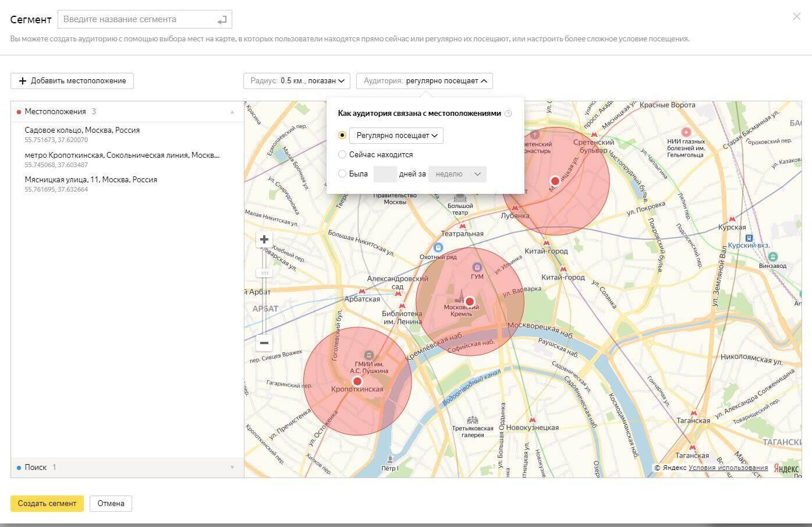Select the "Регулярно посещает" radio button
This screenshot has width=812, height=527.
click(342, 136)
